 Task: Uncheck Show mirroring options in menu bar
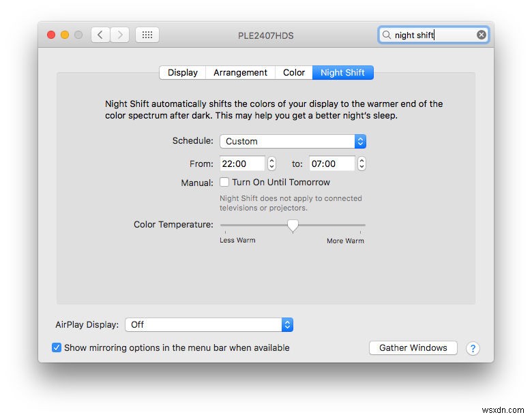[57, 347]
